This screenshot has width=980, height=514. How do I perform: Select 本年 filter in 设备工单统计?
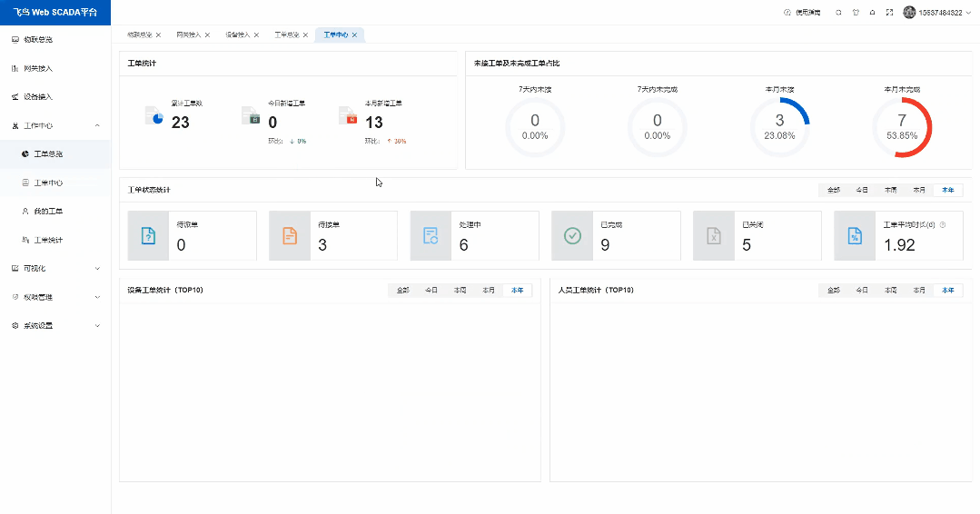point(518,291)
